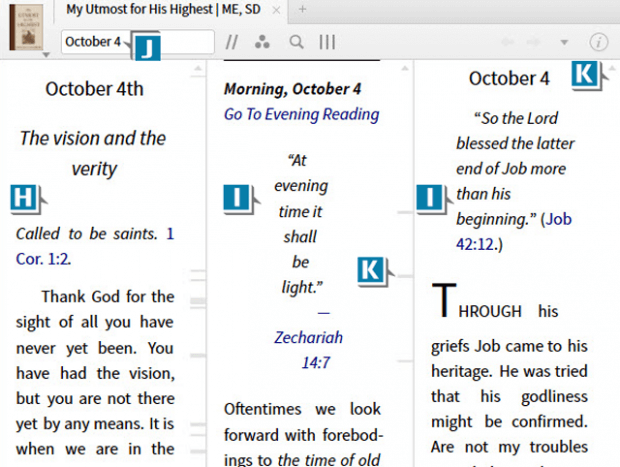The width and height of the screenshot is (620, 467).
Task: Follow the Go To Evening Reading link
Action: click(301, 114)
